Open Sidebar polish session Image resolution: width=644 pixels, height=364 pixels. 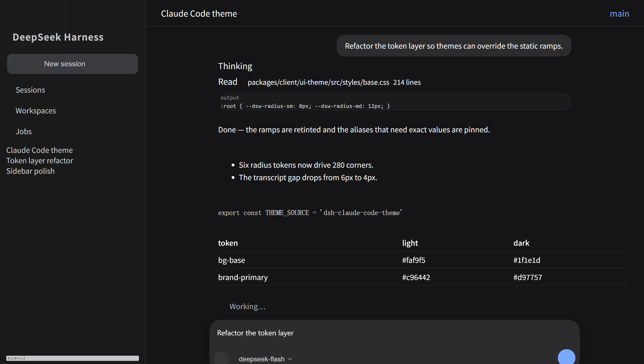[x=30, y=171]
